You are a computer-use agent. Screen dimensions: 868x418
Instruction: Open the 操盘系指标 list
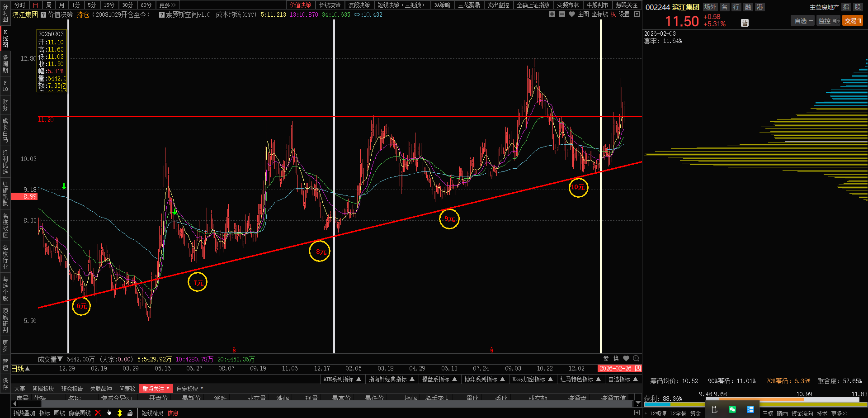coord(439,379)
